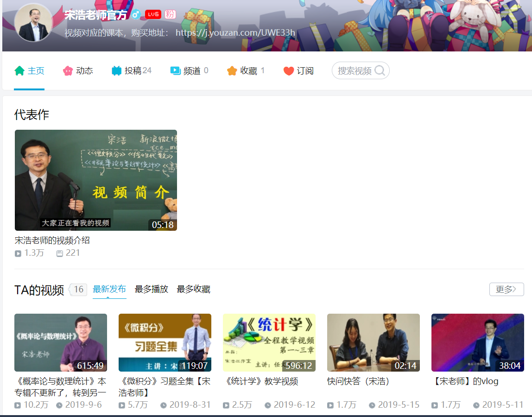Open the 统计学 video thumbnail

269,343
